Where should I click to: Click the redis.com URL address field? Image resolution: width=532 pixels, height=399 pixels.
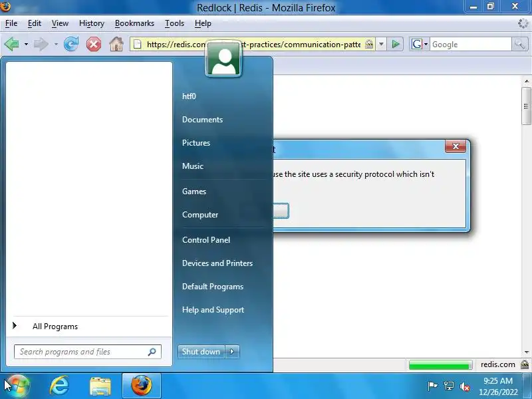coord(253,44)
